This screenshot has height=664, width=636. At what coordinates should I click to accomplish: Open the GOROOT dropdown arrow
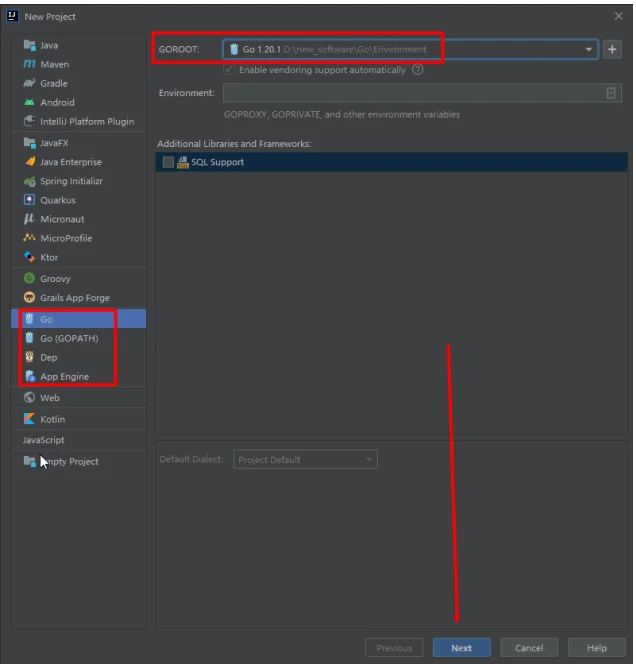[x=589, y=50]
